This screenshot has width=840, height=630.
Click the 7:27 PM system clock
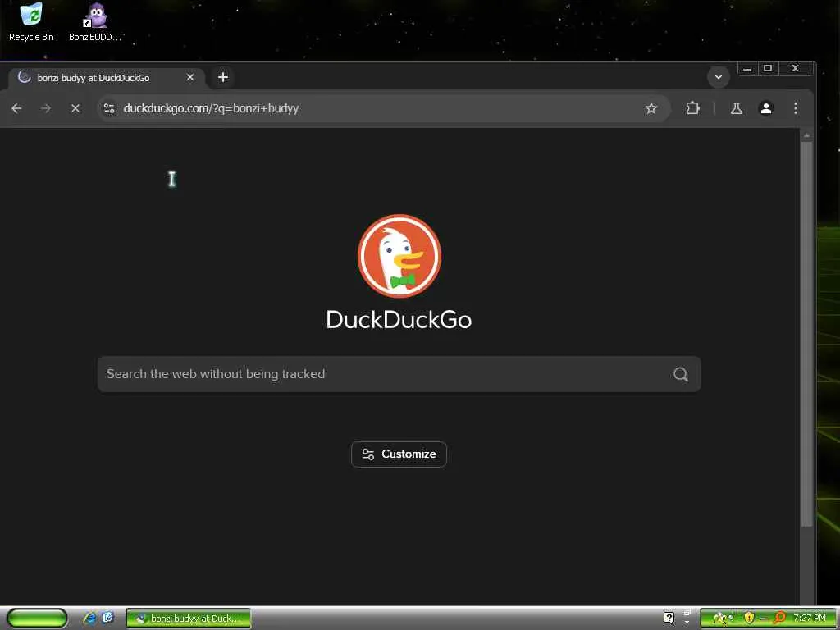point(810,618)
